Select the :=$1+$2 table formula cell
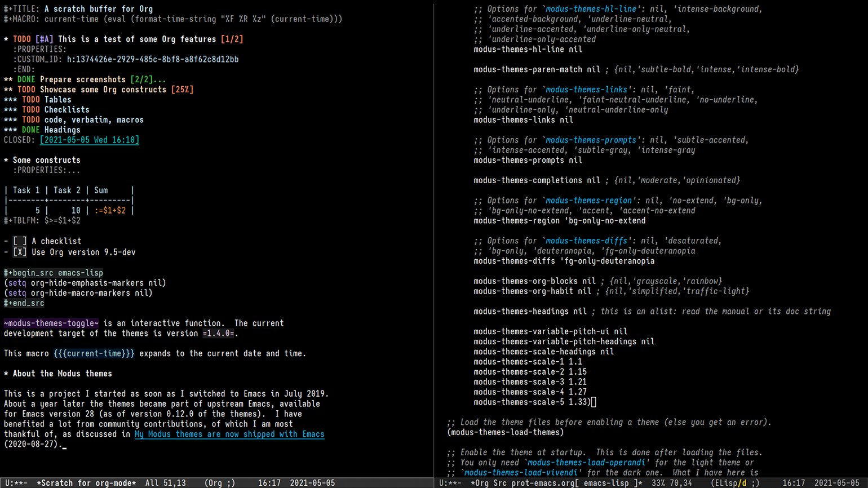Viewport: 868px width, 488px height. point(110,210)
